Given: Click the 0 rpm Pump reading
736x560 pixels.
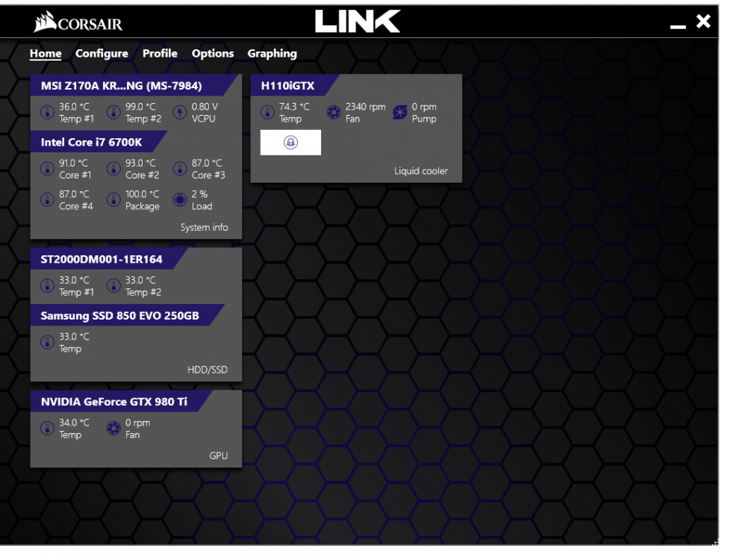Looking at the screenshot, I should coord(424,113).
